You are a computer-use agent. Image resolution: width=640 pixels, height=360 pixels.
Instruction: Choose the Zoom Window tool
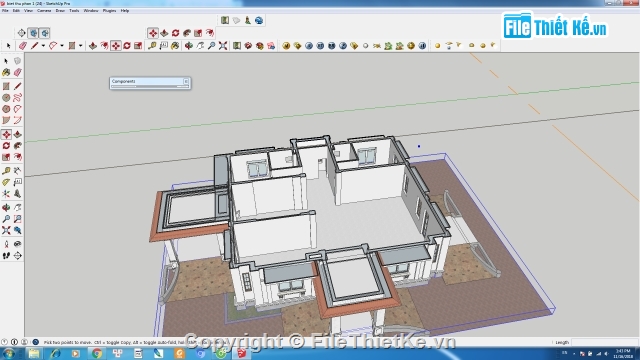click(x=17, y=219)
